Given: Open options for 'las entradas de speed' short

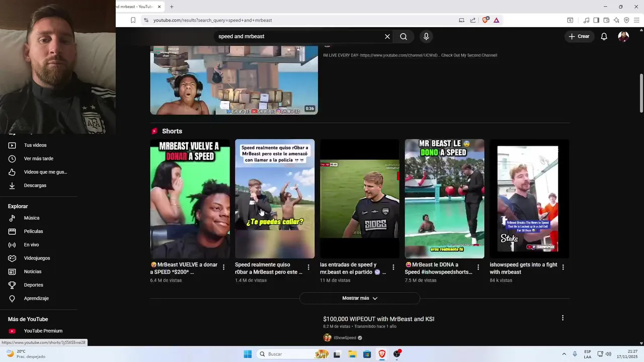Looking at the screenshot, I should click(393, 267).
